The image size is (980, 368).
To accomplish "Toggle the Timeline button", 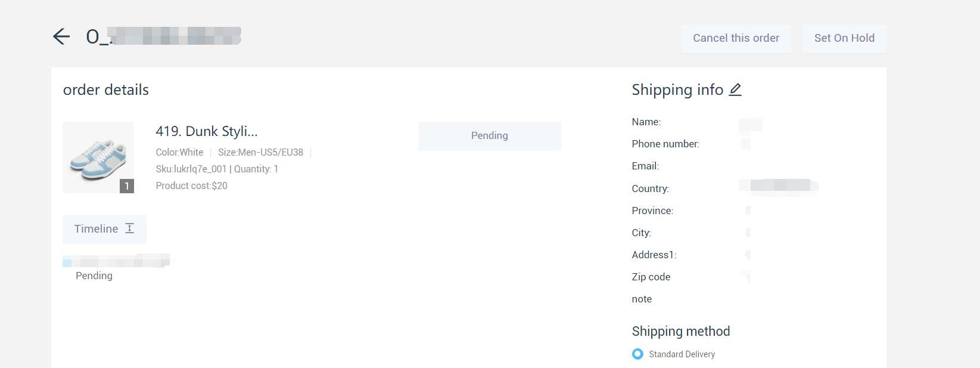I will point(97,229).
